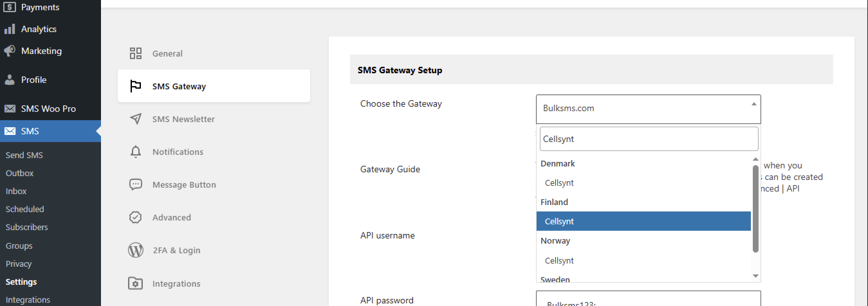The height and width of the screenshot is (306, 868).
Task: Click the Advanced badge check icon
Action: [136, 217]
